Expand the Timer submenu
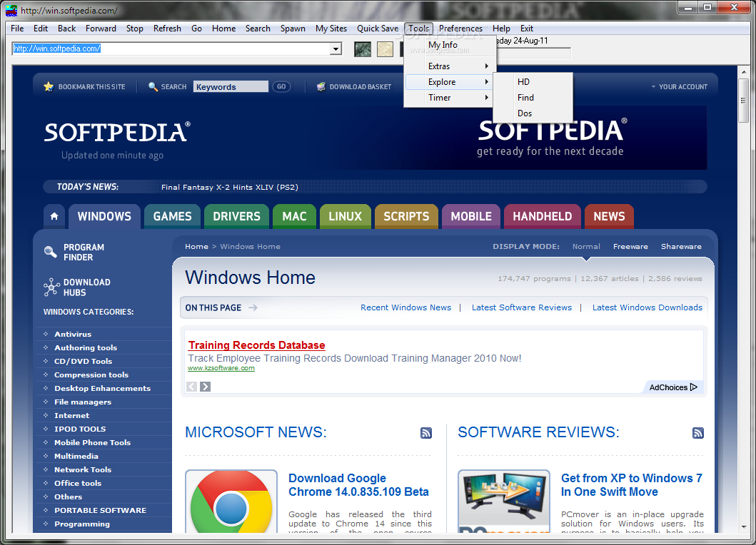The width and height of the screenshot is (756, 545). tap(449, 97)
